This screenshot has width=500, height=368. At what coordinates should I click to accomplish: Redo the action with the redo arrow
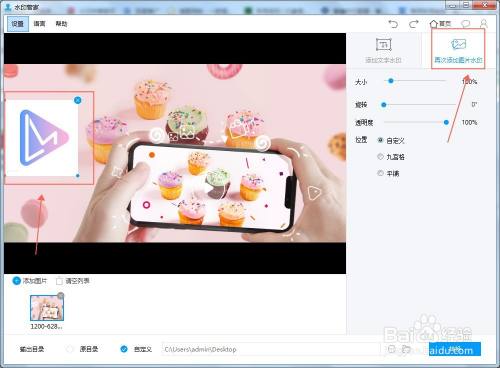414,24
